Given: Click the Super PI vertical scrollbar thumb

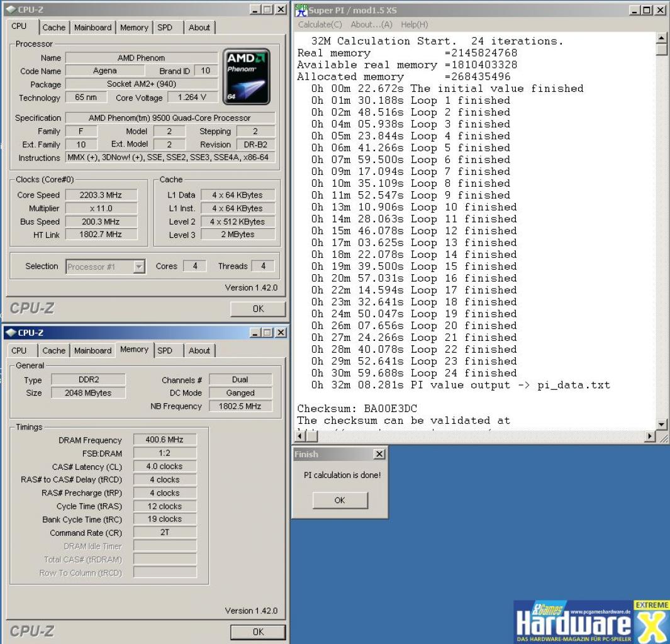Looking at the screenshot, I should (x=661, y=49).
